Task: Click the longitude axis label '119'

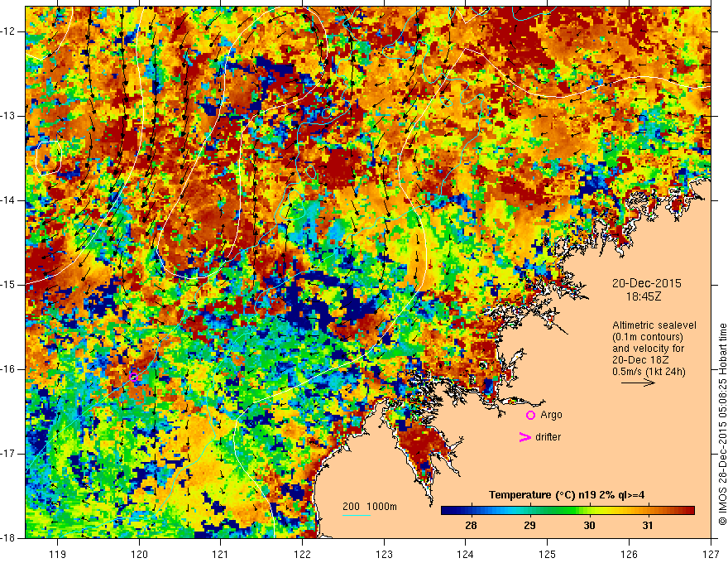Action: (x=58, y=554)
